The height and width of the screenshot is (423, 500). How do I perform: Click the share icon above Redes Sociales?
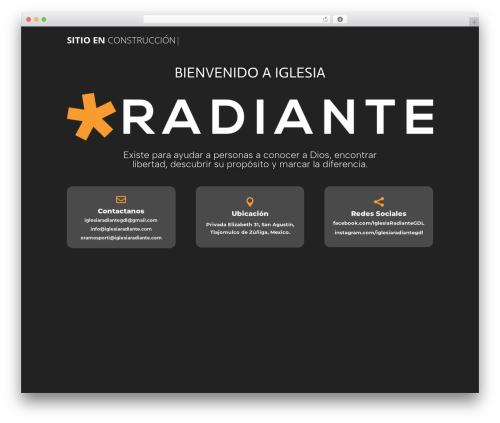[379, 202]
